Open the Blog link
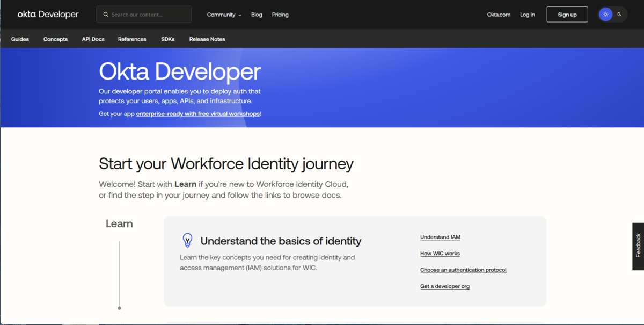This screenshot has height=325, width=644. [257, 15]
